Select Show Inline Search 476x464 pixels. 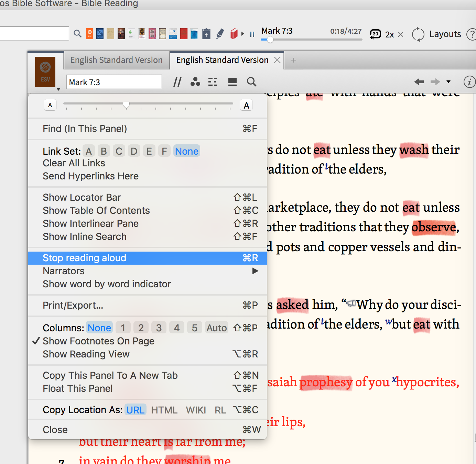(x=148, y=236)
